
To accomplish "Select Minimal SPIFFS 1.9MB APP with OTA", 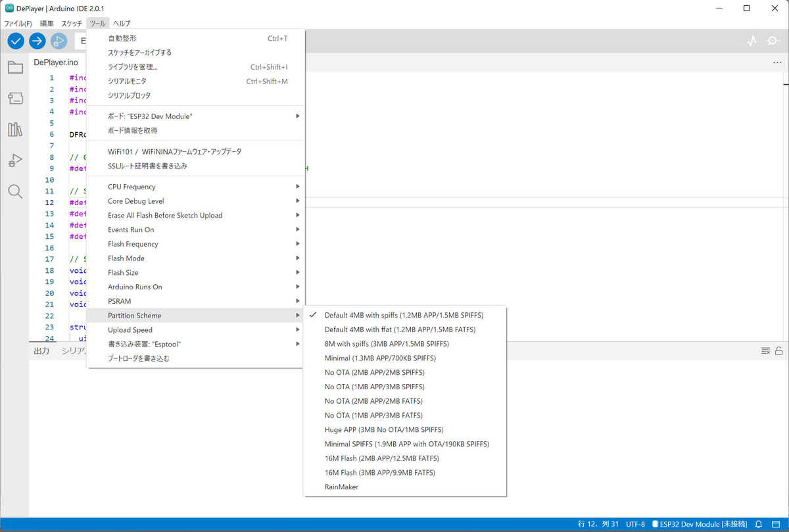I will coord(404,444).
